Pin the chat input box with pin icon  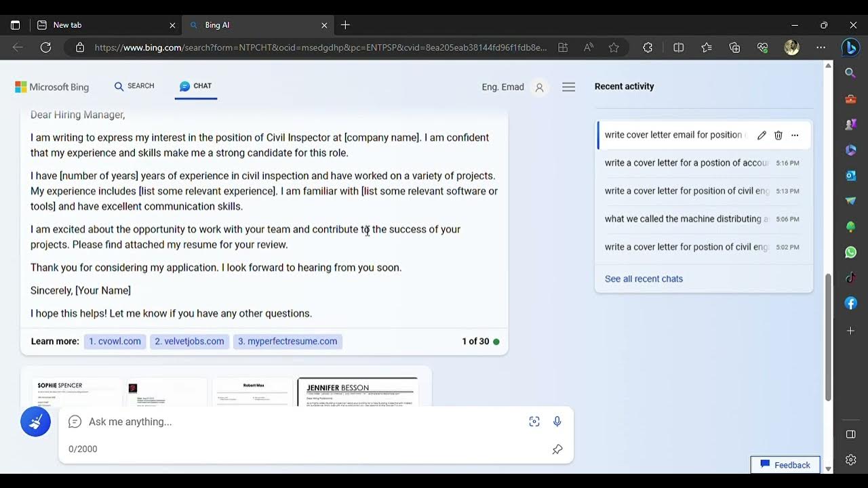557,449
